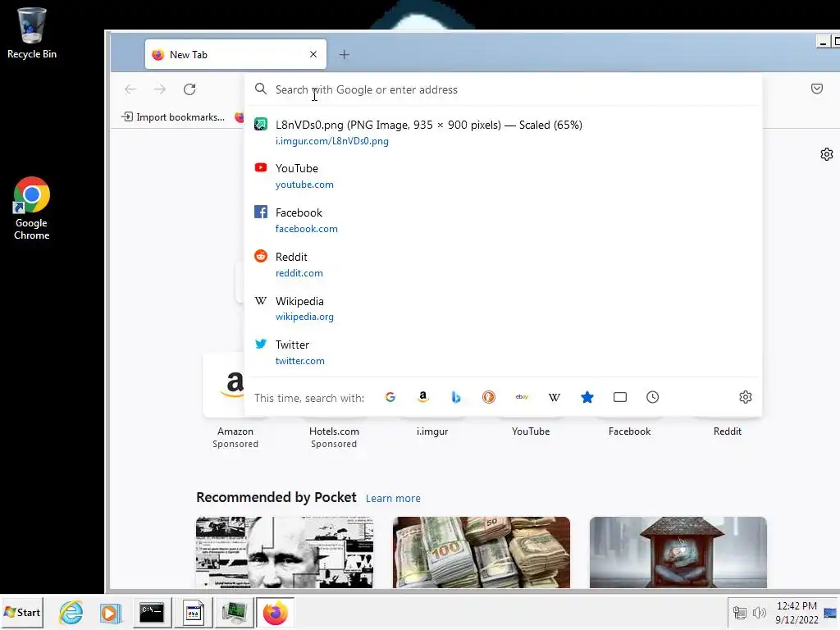Image resolution: width=840 pixels, height=630 pixels.
Task: Open a new tab with the plus button
Action: 344,55
